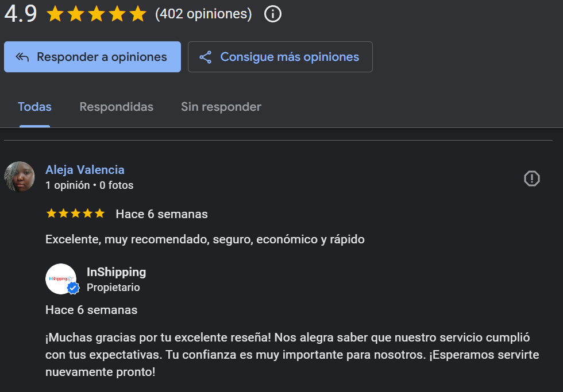The width and height of the screenshot is (563, 392).
Task: Select the Todas tab
Action: point(34,107)
